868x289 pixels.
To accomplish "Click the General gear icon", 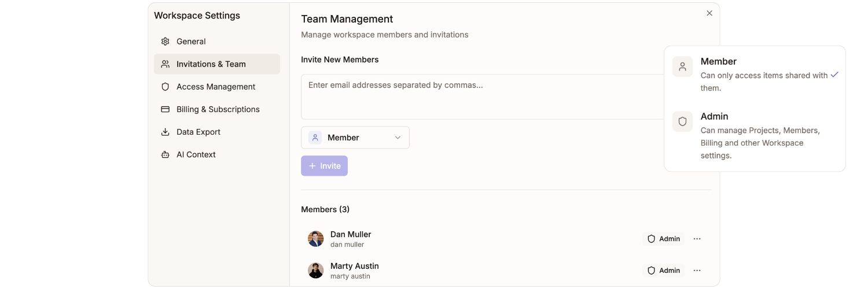I will point(165,42).
